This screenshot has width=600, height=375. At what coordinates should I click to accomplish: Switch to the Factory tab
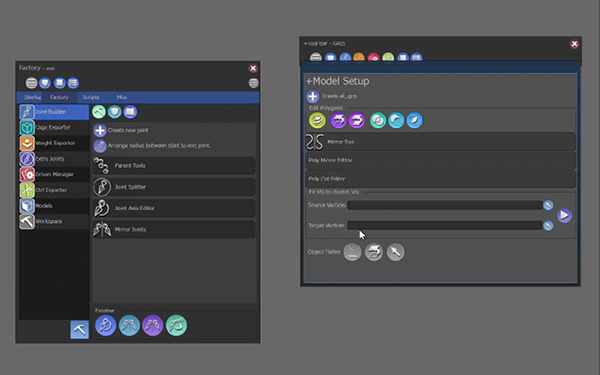coord(59,97)
